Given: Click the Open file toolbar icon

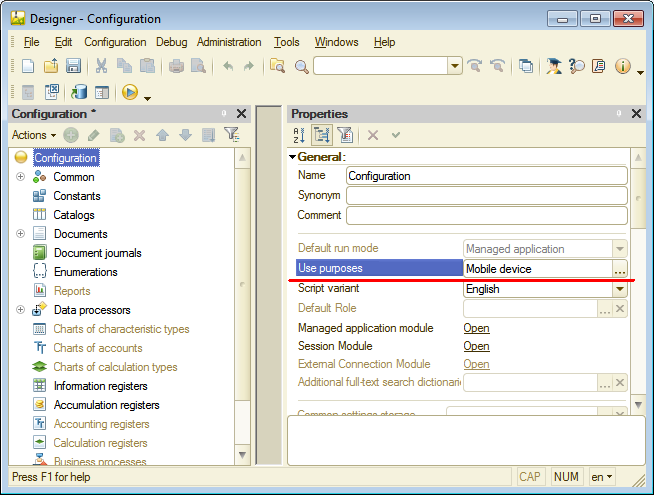Looking at the screenshot, I should tap(51, 66).
